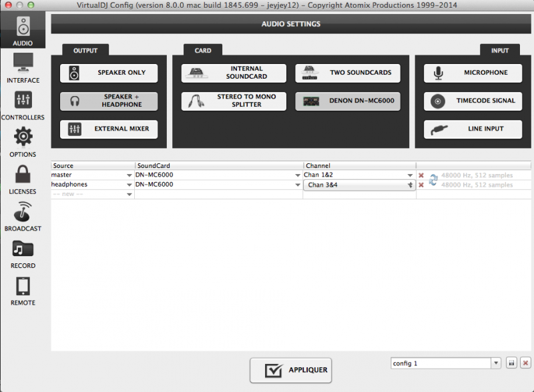
Task: Click Appliquer to apply settings
Action: click(x=290, y=370)
